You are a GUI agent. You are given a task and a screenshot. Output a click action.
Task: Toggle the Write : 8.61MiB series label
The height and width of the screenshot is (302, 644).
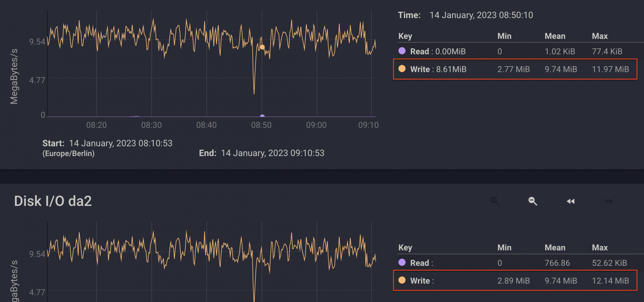(438, 69)
